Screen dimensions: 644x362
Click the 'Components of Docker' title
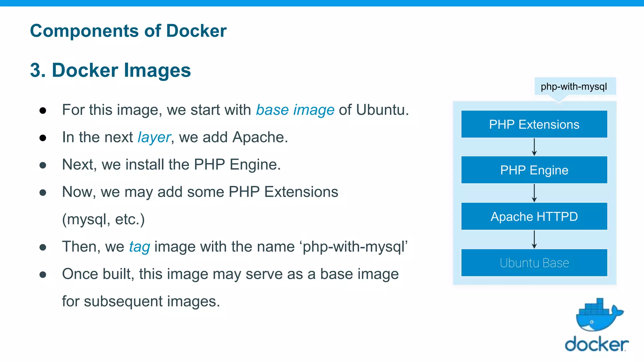[x=128, y=31]
